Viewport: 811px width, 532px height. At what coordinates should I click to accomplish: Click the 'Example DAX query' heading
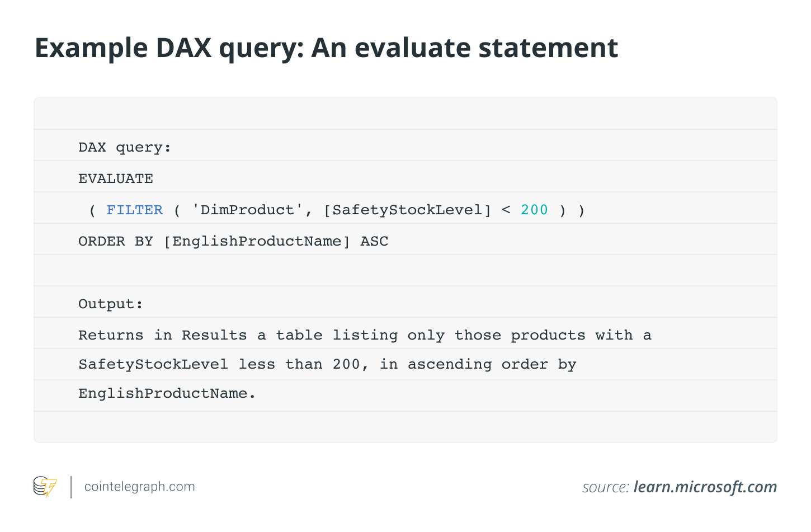[x=326, y=48]
